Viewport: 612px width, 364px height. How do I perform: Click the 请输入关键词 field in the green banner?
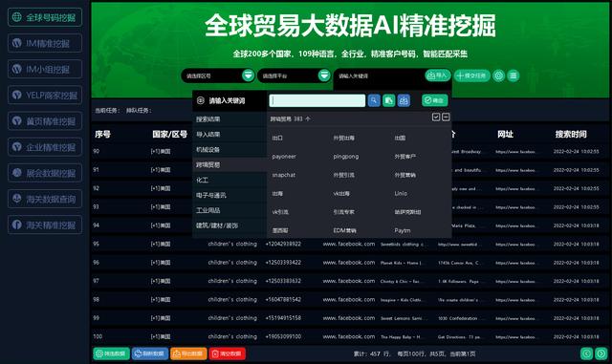(x=379, y=76)
